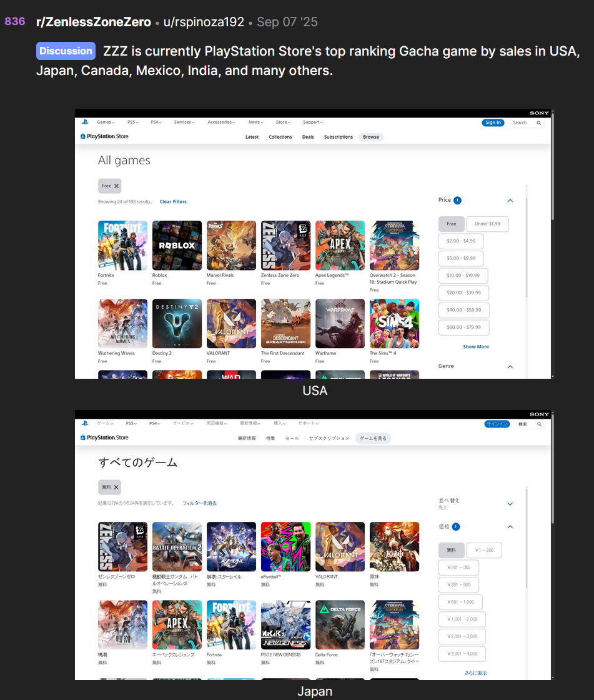Open PS4 menu in USA store
The width and height of the screenshot is (594, 700).
[156, 122]
